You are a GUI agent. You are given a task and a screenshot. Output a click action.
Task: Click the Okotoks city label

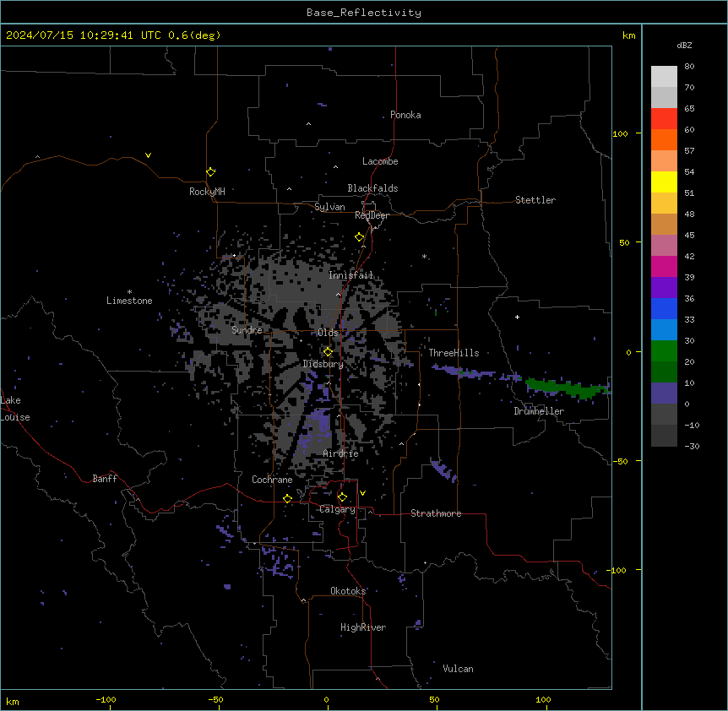click(348, 591)
